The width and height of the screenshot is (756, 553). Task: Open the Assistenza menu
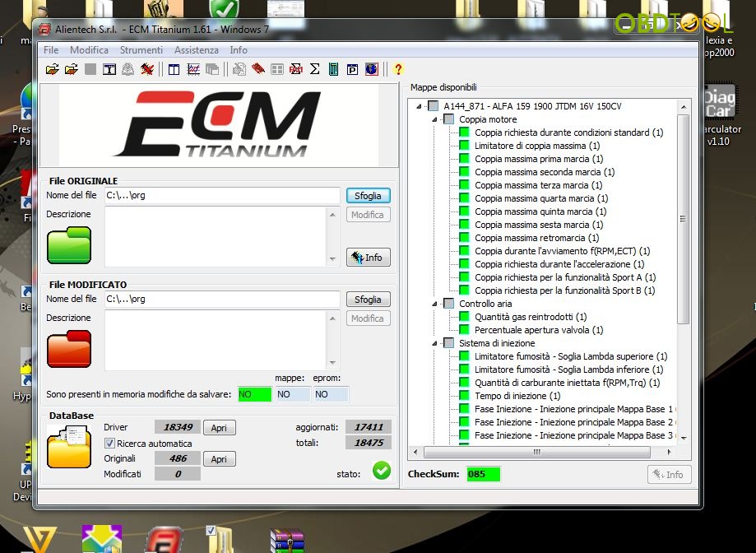pyautogui.click(x=196, y=49)
